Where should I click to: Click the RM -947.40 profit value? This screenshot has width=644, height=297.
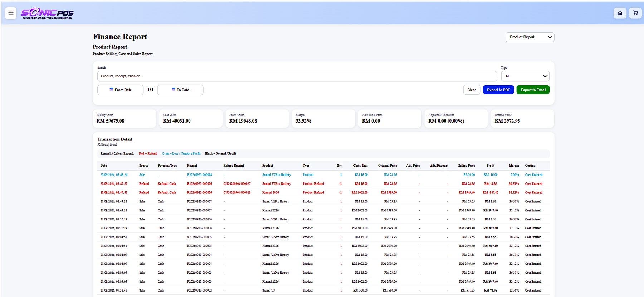[x=490, y=193]
